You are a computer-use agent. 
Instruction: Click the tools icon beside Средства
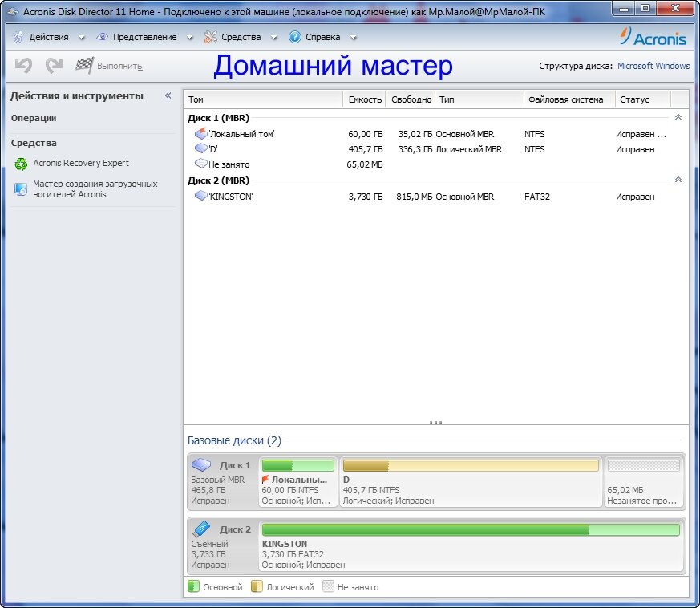click(210, 37)
